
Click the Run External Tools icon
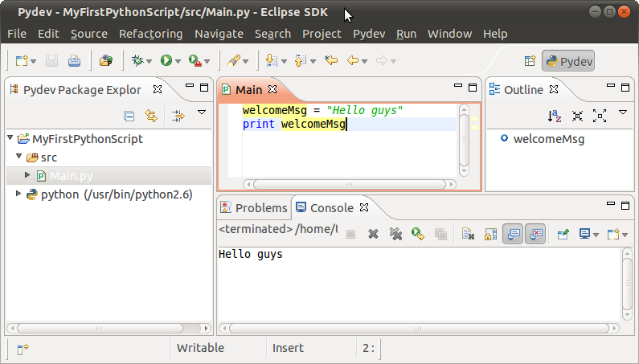(195, 61)
